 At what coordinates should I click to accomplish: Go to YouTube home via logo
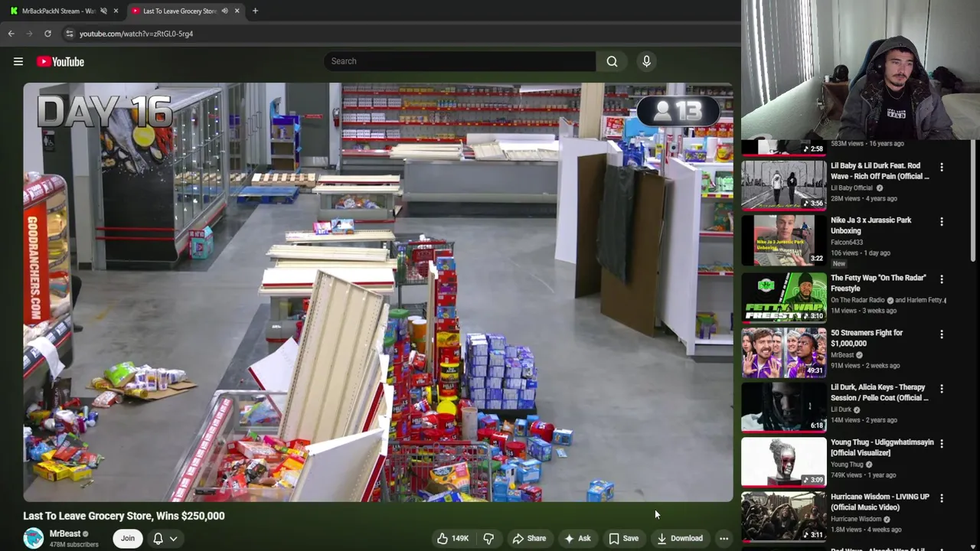[60, 61]
